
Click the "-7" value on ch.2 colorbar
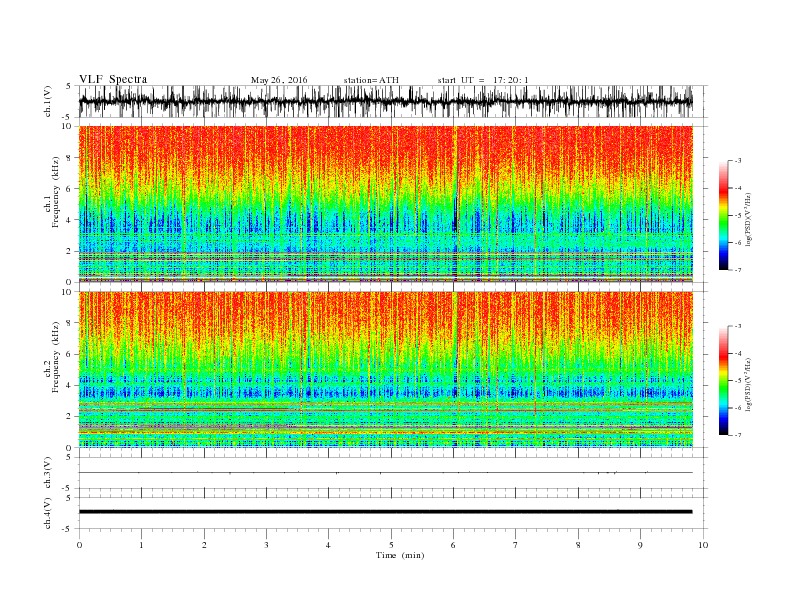(737, 435)
